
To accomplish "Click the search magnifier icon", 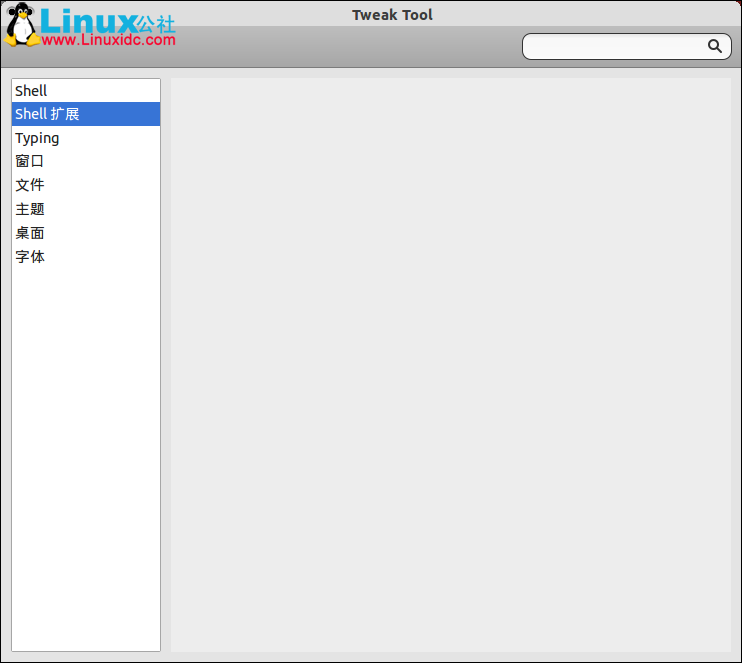I will pos(715,46).
